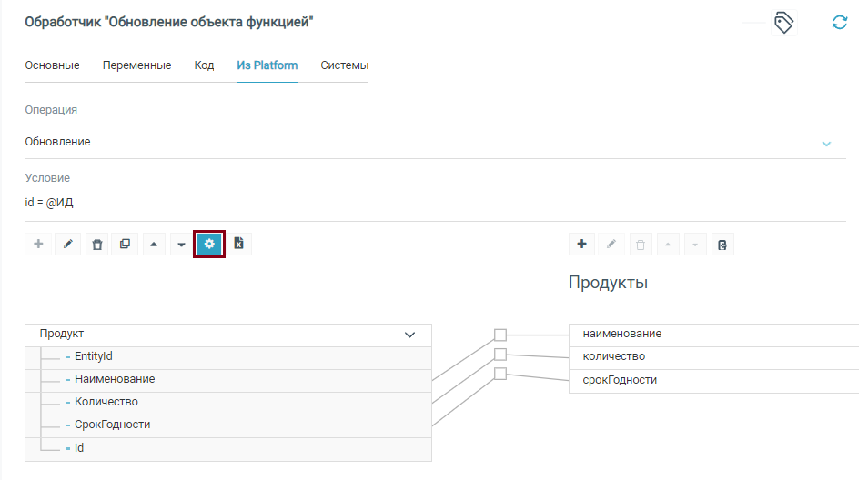Click the Excel file icon in left toolbar
868x480 pixels.
coord(238,244)
